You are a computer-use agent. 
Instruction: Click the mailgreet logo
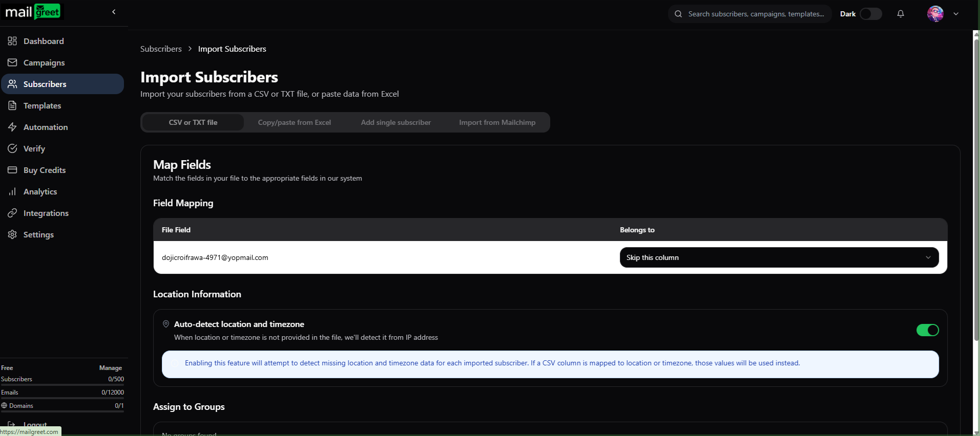pos(33,12)
